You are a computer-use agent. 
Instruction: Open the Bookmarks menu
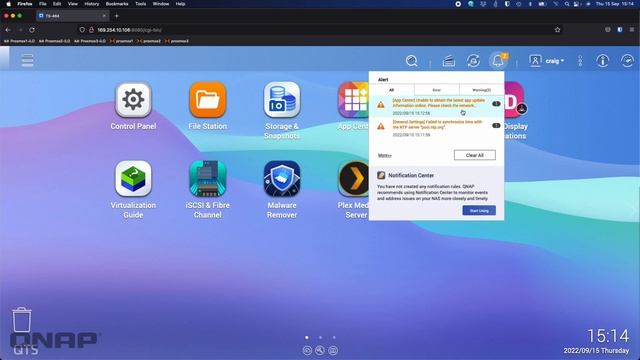117,4
